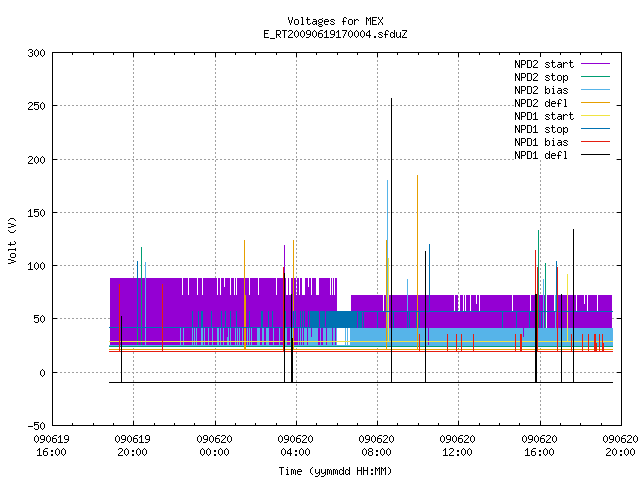Click the tallest black spike peaking above 250 V
640x480 pixels.
[x=391, y=240]
